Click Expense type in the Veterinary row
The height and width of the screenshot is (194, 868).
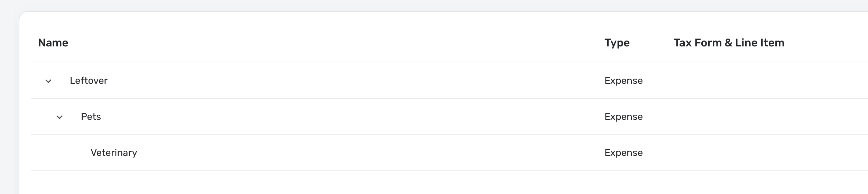click(623, 153)
